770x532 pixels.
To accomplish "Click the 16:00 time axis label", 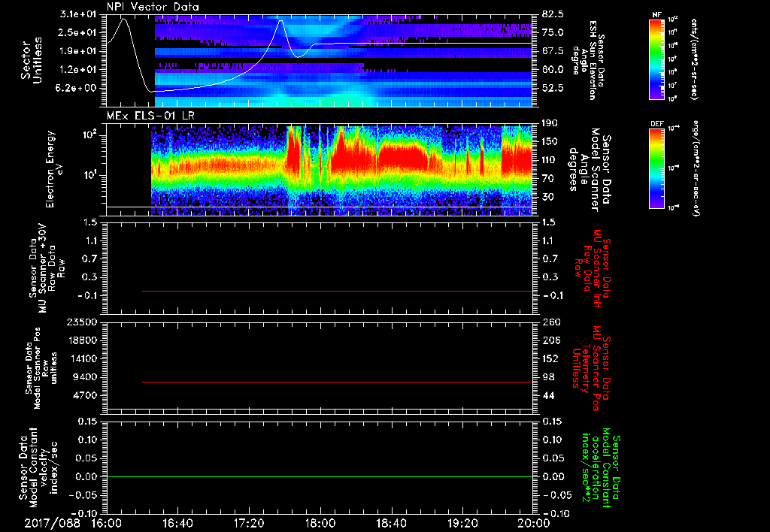I will 107,523.
